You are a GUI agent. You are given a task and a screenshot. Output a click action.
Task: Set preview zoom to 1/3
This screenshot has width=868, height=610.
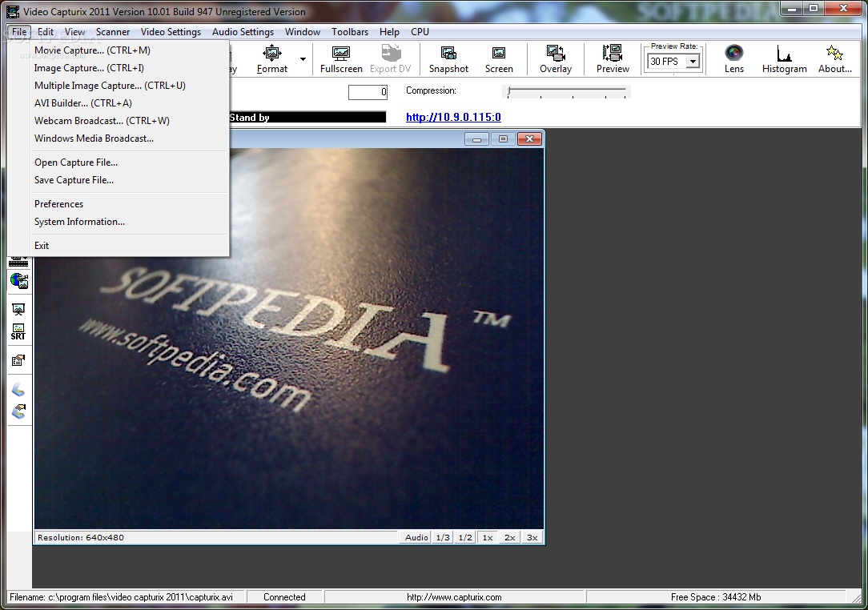[443, 537]
